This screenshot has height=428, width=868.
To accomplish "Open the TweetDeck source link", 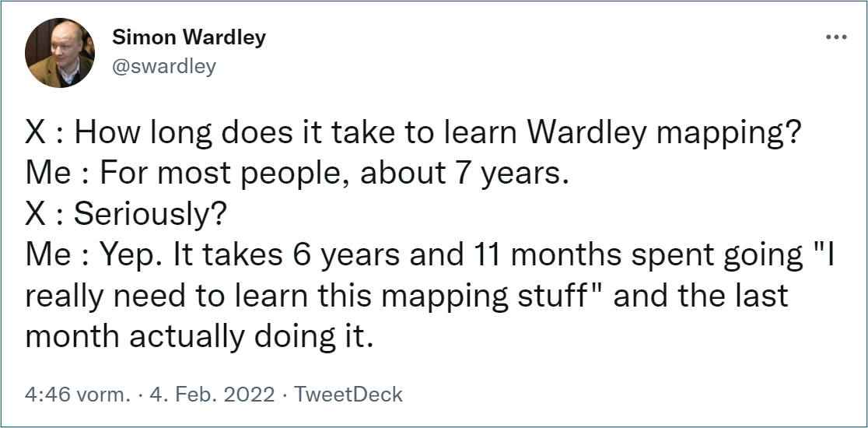I will pyautogui.click(x=348, y=395).
